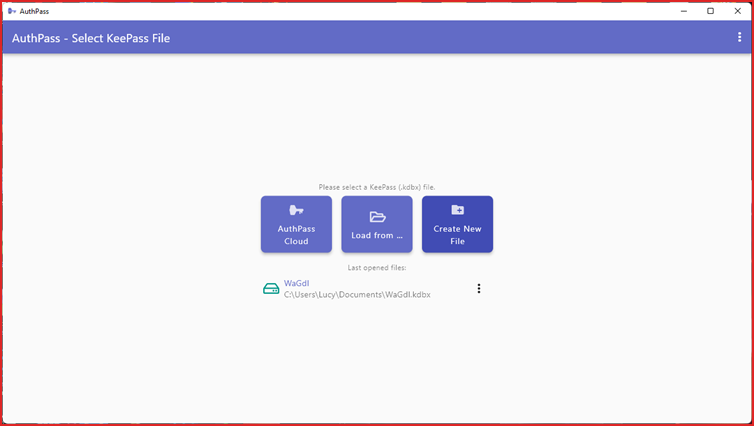Choose Create New File
The image size is (754, 426).
(457, 224)
